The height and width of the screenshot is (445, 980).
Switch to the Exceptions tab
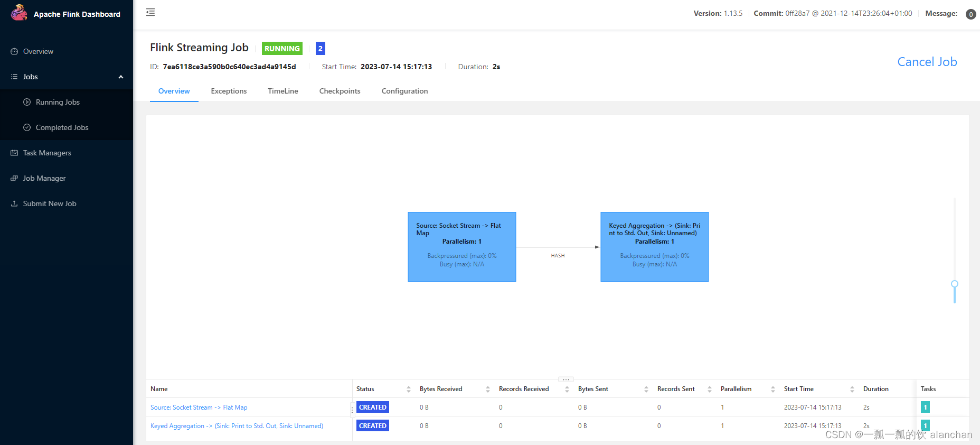point(229,91)
